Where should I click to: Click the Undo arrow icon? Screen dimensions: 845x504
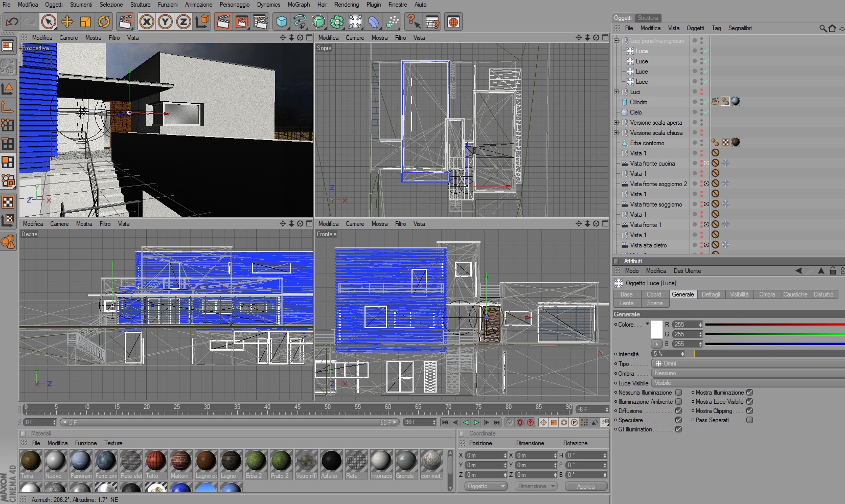tap(12, 22)
